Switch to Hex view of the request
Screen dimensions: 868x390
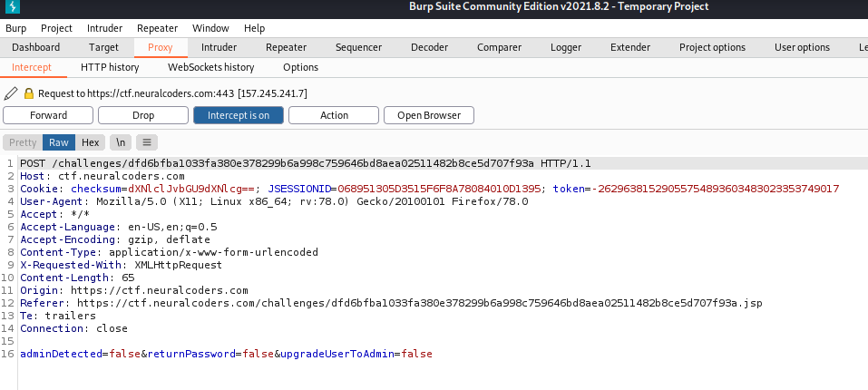tap(90, 142)
